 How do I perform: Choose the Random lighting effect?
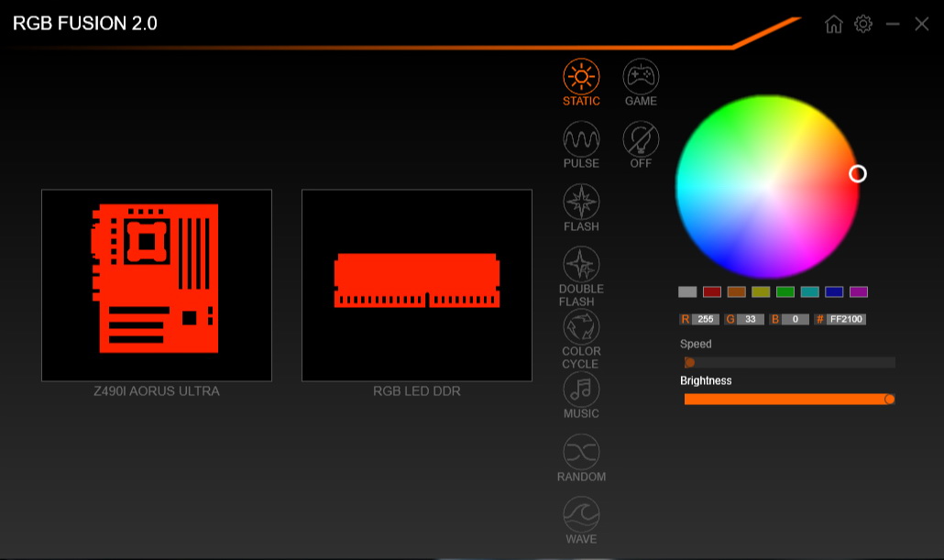581,452
